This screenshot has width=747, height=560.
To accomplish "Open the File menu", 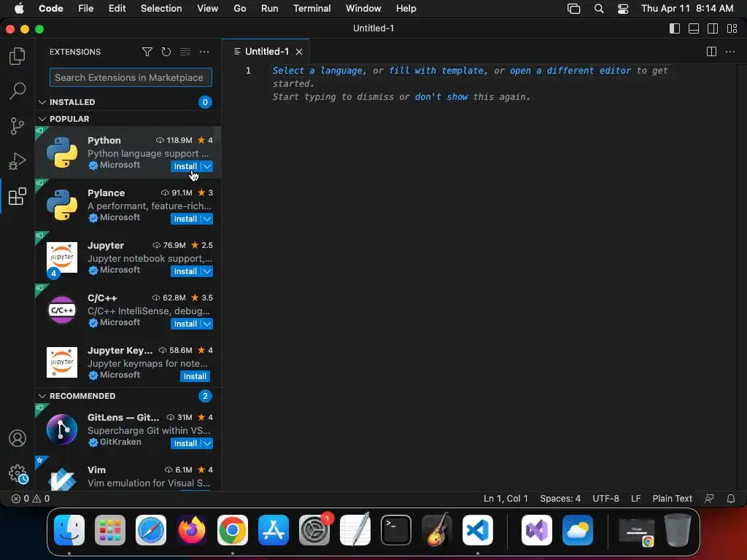I will click(86, 9).
